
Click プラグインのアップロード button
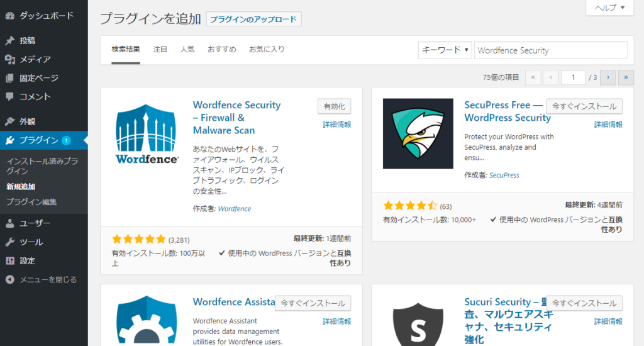tap(253, 20)
